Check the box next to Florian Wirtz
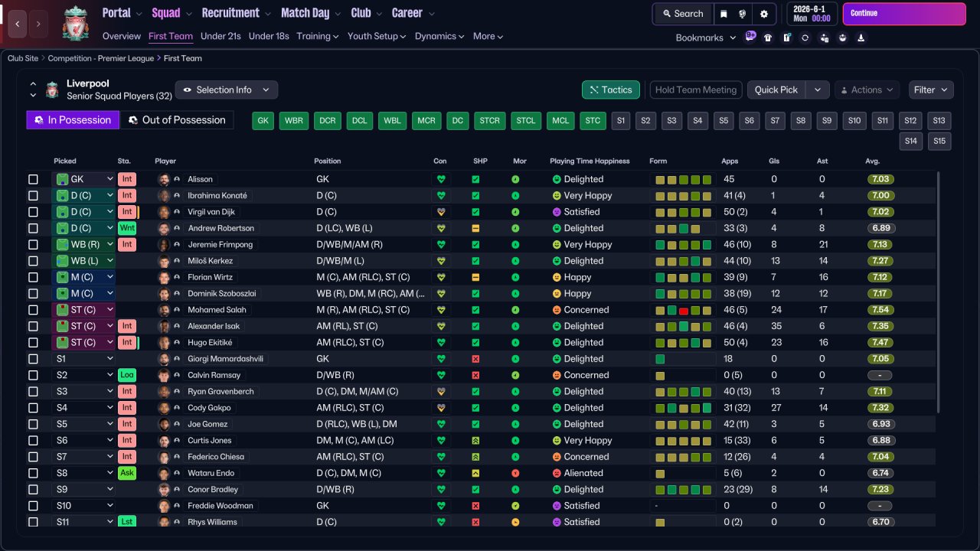Screen dimensions: 980x551 (x=33, y=277)
